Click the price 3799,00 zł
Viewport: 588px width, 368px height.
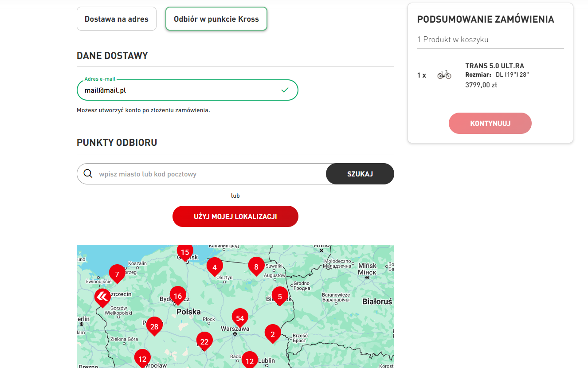pos(481,85)
